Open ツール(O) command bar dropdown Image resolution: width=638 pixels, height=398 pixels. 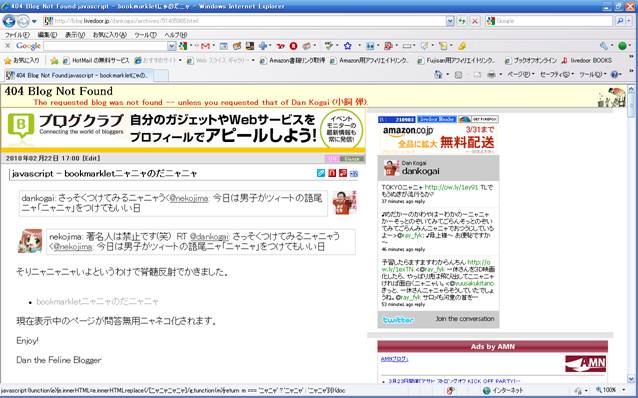(x=592, y=75)
